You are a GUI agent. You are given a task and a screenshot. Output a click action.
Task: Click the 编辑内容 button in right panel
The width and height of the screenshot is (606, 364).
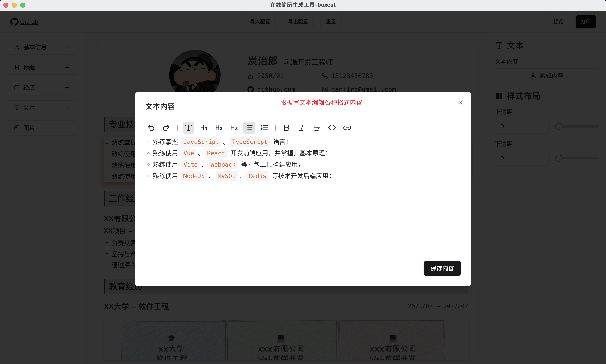547,76
